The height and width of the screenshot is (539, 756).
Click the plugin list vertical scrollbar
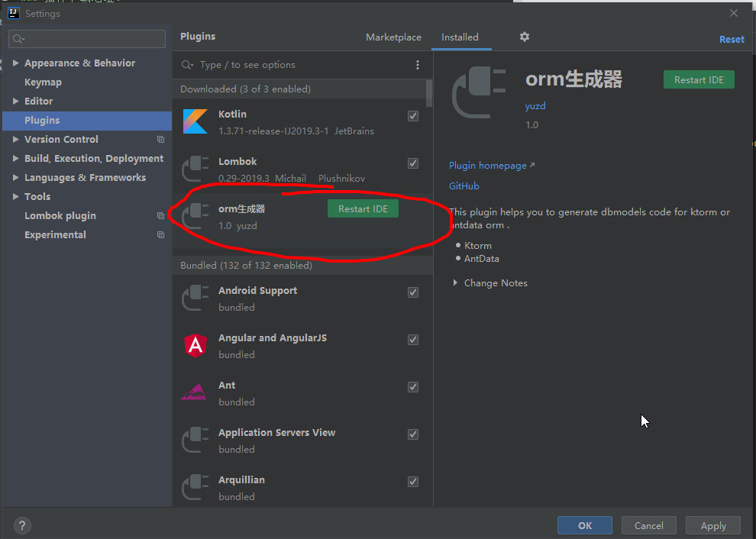pos(429,94)
